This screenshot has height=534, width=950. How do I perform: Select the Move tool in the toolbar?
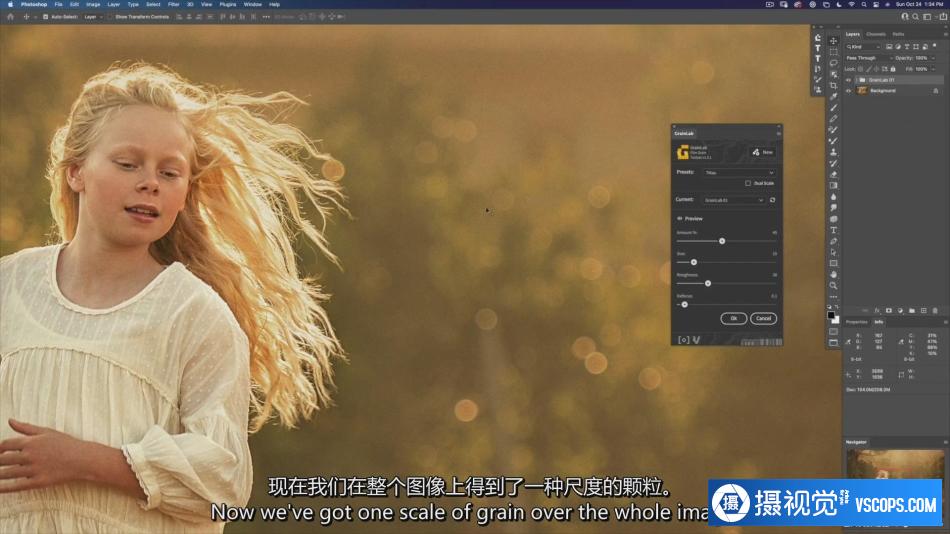(834, 41)
